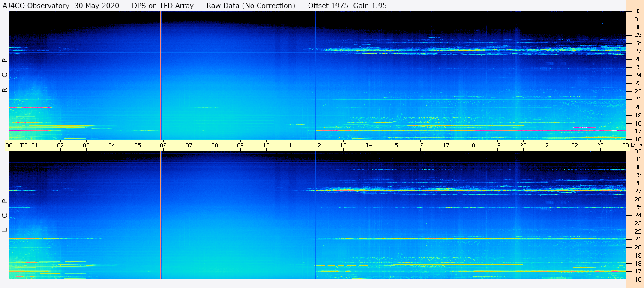Click the 17 MHz label on RCP frequency axis
This screenshot has width=644, height=288.
[637, 131]
